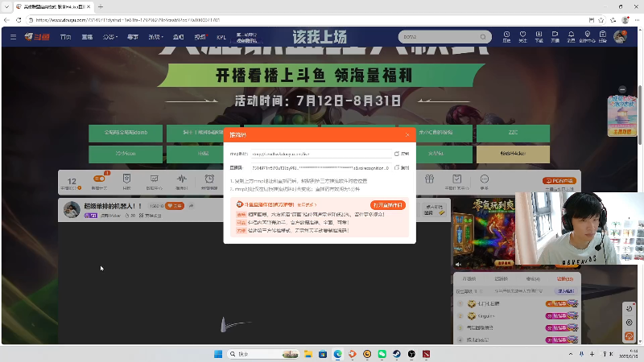Copy the stream key in the dialog

(x=402, y=167)
